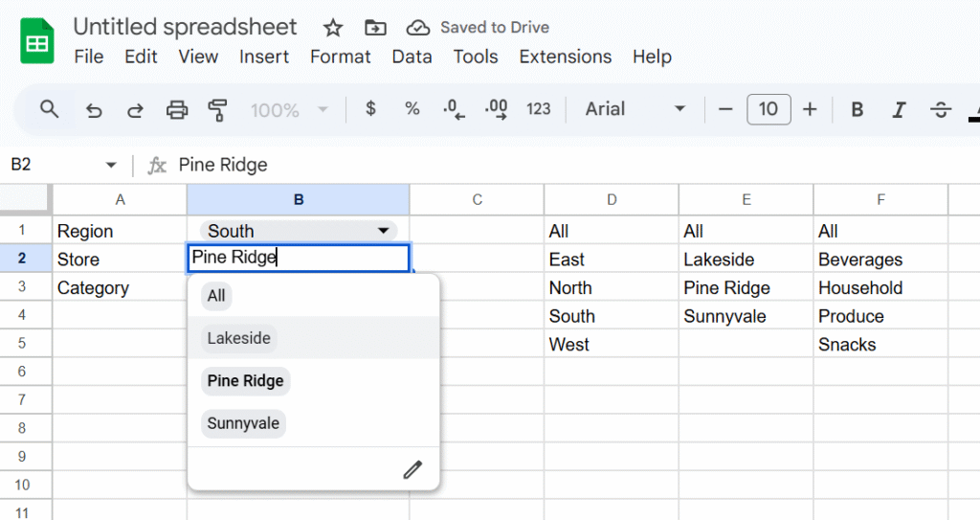Click the move to folder icon

(x=375, y=28)
